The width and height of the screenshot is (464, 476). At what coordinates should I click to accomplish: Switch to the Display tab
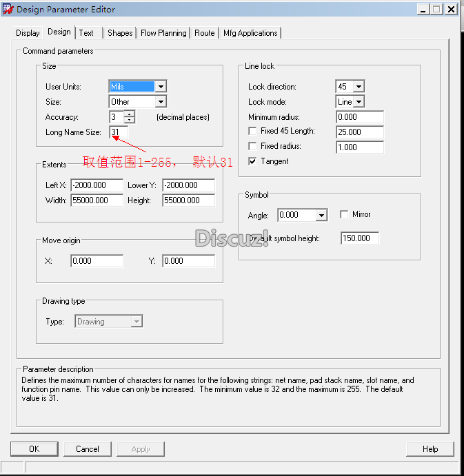(x=28, y=33)
